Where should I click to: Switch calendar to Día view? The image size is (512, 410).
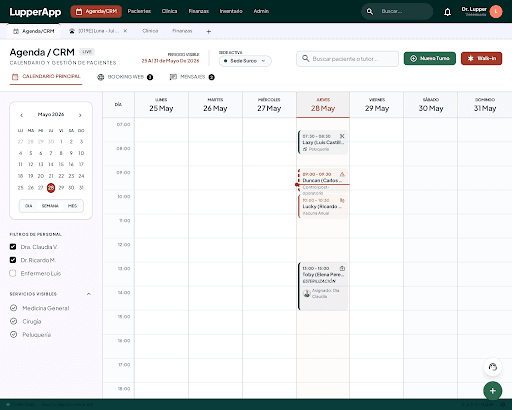[29, 206]
